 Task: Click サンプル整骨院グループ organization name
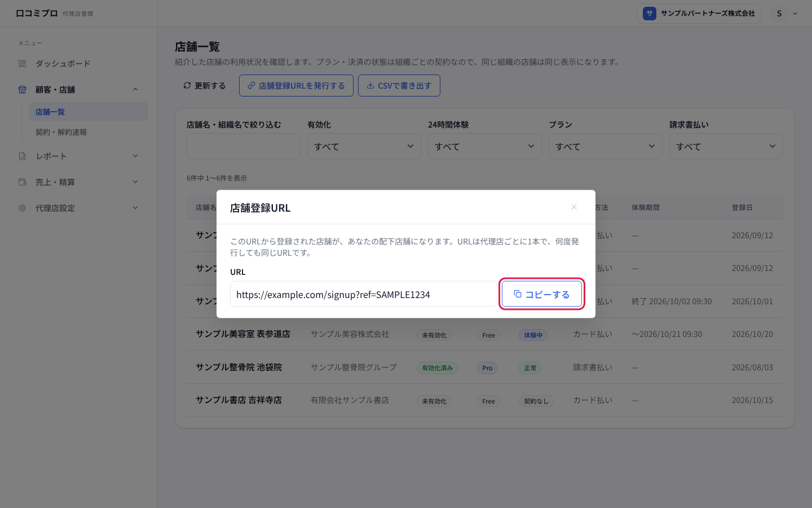tap(354, 367)
